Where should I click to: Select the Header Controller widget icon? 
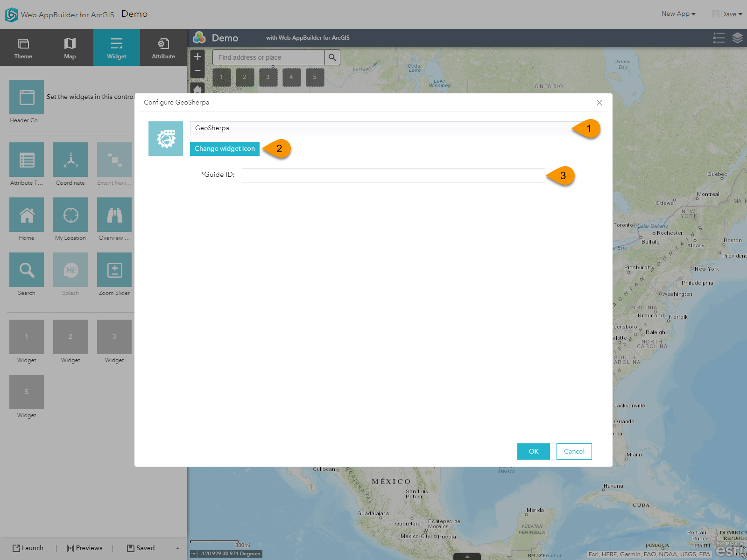click(x=27, y=97)
